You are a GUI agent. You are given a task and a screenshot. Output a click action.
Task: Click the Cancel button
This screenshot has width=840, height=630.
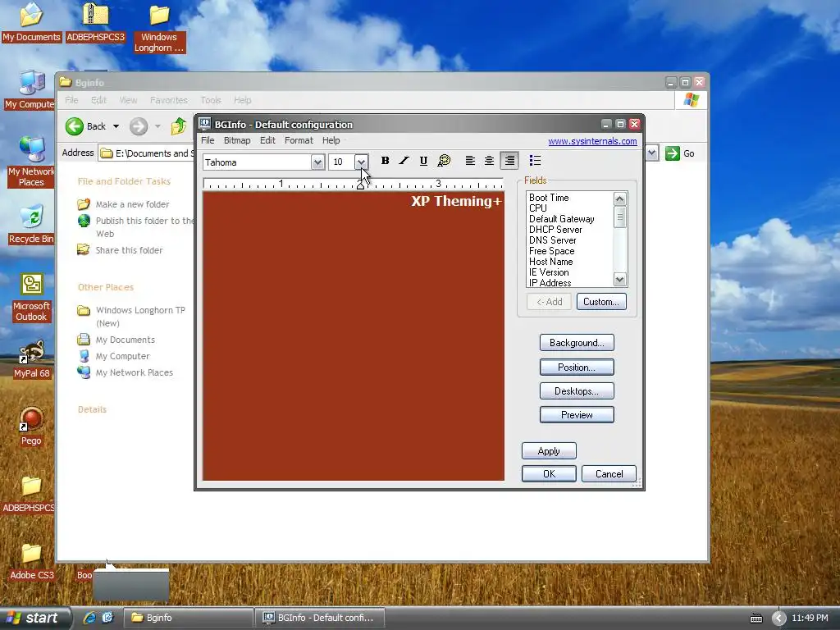tap(609, 474)
